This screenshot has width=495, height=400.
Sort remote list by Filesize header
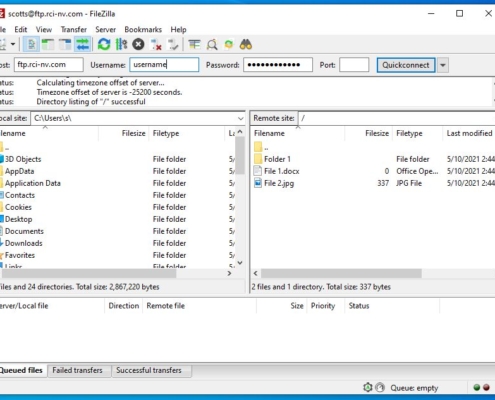368,133
